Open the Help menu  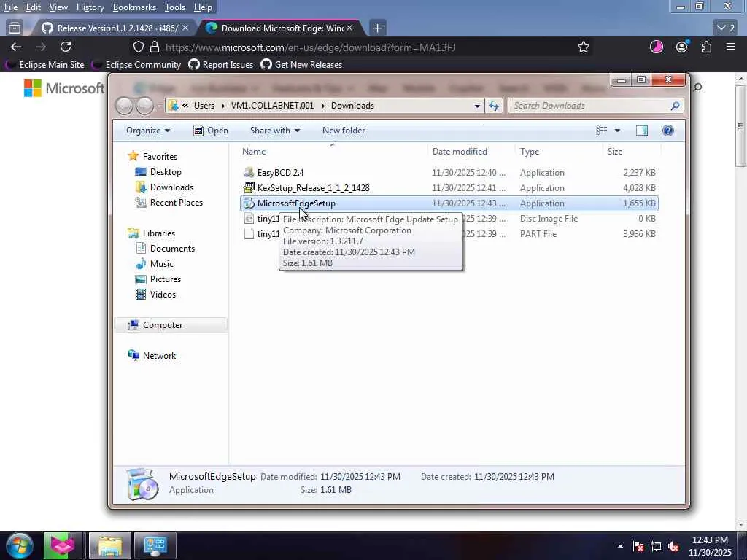point(203,7)
